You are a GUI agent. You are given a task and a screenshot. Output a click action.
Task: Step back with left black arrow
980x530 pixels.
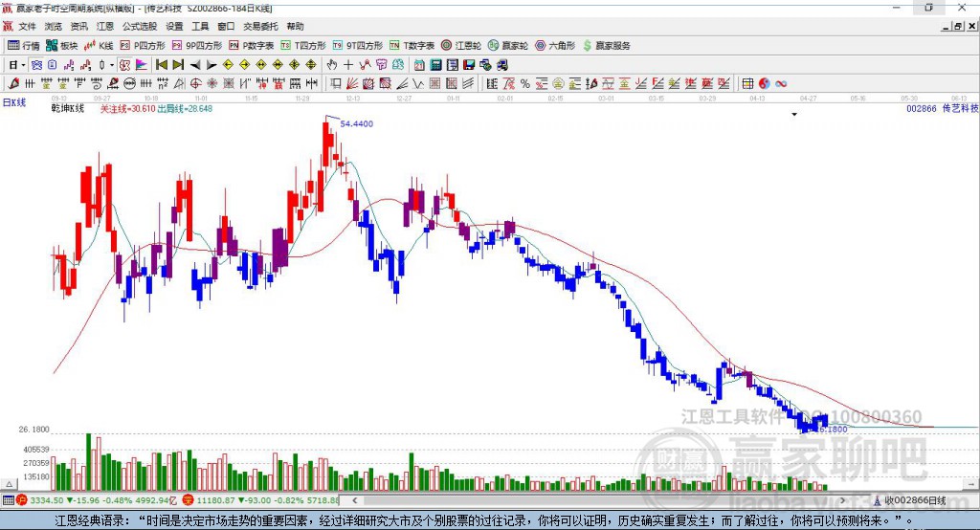pyautogui.click(x=195, y=65)
